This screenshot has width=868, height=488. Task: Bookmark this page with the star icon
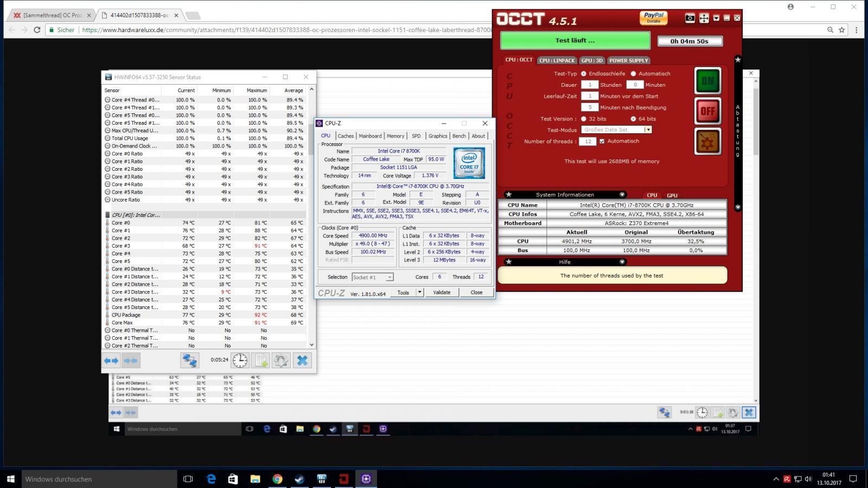point(842,30)
